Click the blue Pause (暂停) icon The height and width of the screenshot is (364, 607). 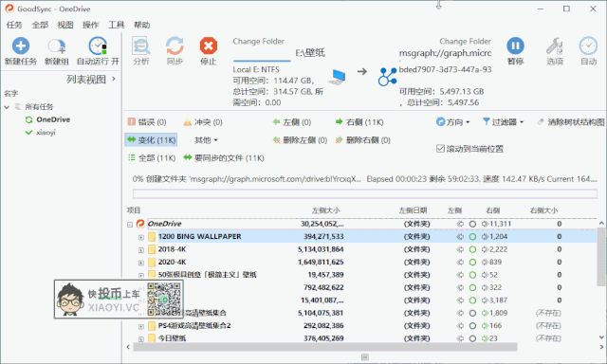click(x=515, y=46)
